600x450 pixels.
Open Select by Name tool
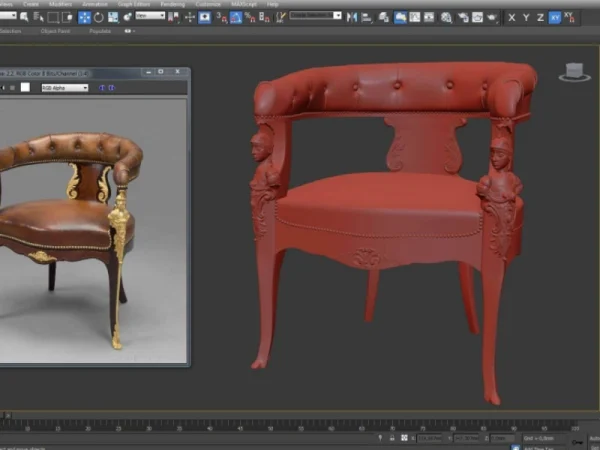click(x=38, y=17)
